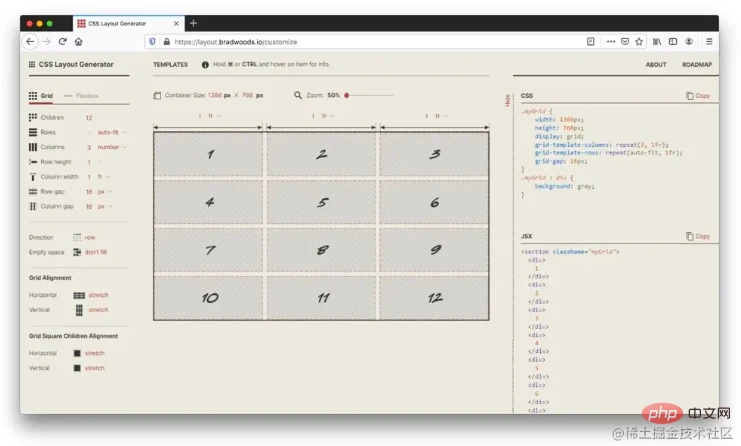
Task: Open the Column width fr unit dropdown
Action: tap(104, 177)
